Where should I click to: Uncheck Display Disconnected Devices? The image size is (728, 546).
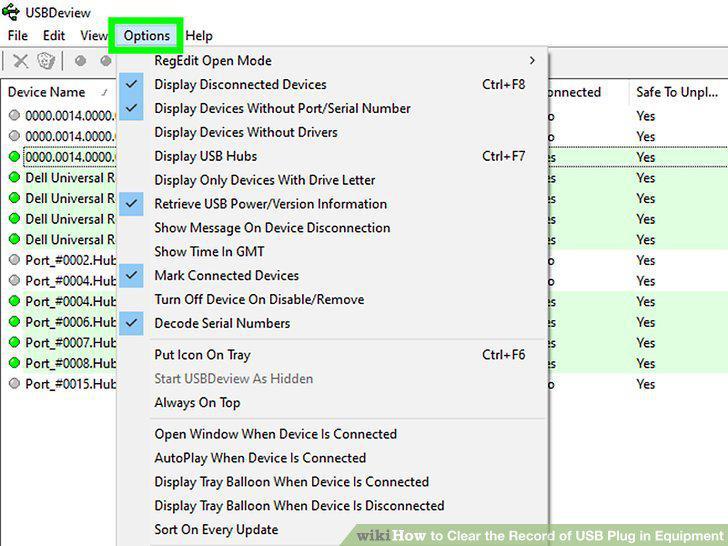[x=332, y=84]
